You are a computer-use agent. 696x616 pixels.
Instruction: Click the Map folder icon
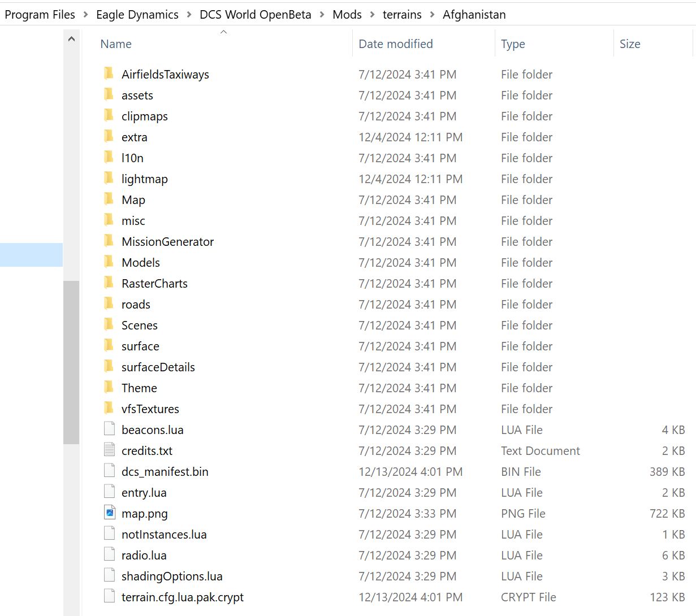pos(109,199)
